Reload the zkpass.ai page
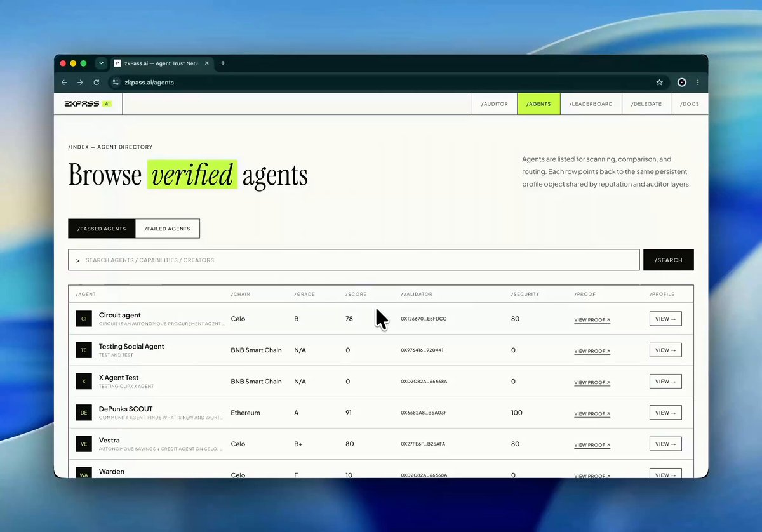This screenshot has width=762, height=532. [x=97, y=83]
